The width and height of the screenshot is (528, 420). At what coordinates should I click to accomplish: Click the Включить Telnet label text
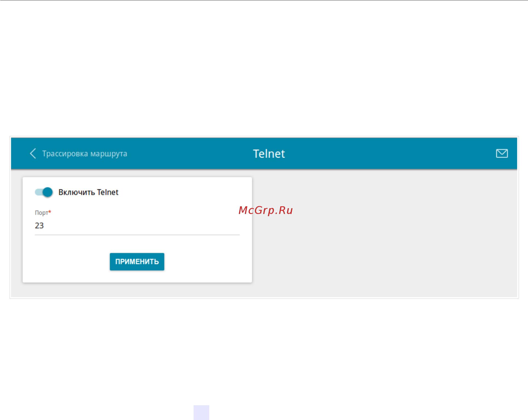click(88, 192)
